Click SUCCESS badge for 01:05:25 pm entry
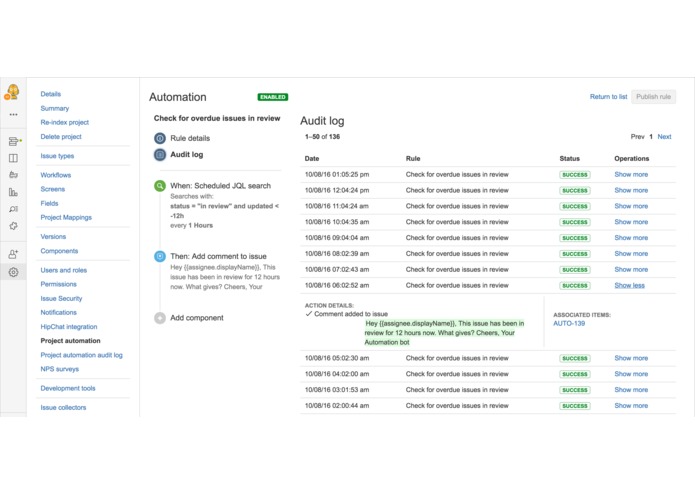Viewport: 695px width, 494px height. [x=575, y=175]
